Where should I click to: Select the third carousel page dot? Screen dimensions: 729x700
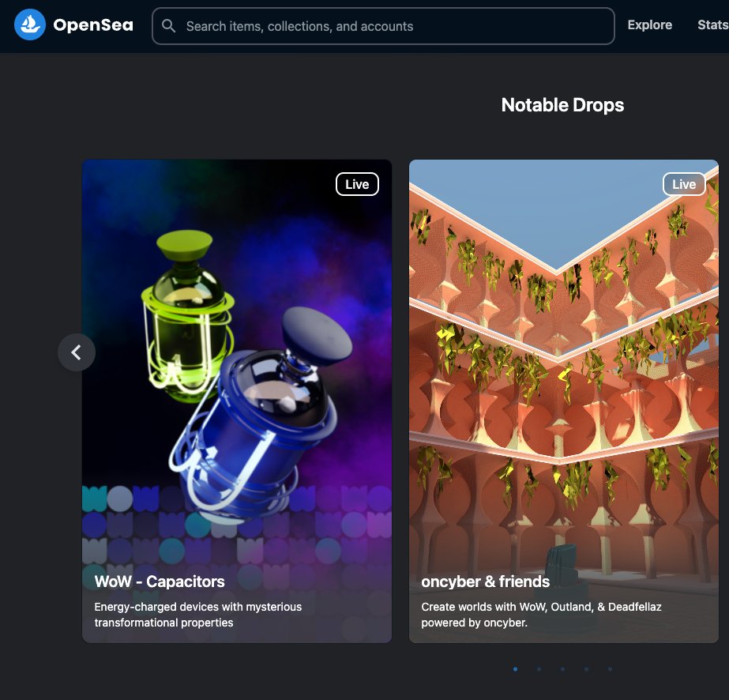[562, 669]
